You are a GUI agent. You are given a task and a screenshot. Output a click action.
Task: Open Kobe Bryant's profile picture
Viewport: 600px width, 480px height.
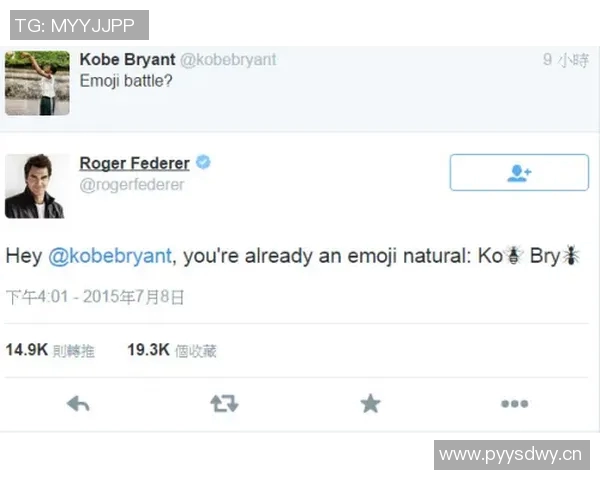coord(37,82)
